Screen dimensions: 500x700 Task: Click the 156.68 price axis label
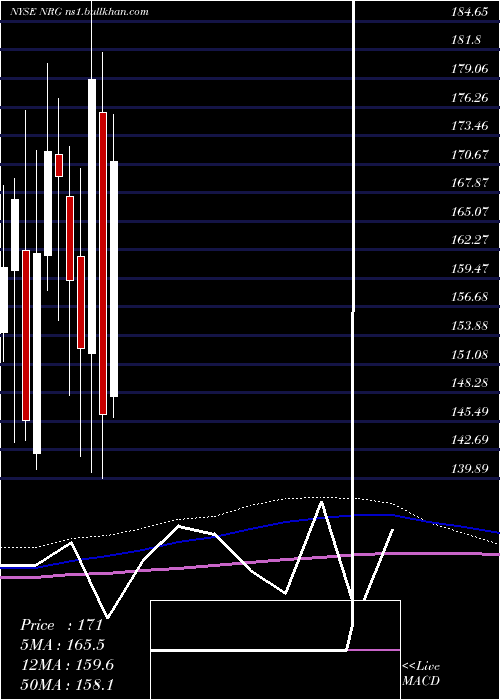pos(469,297)
